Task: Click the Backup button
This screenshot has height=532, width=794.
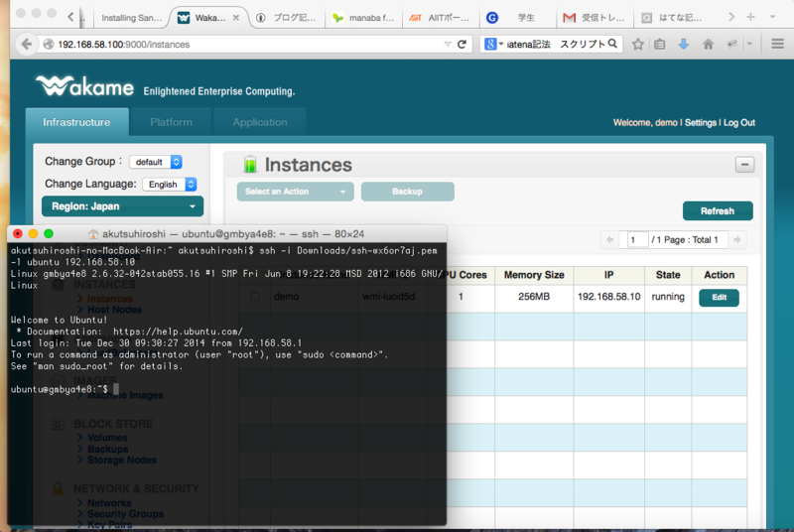Action: 407,192
